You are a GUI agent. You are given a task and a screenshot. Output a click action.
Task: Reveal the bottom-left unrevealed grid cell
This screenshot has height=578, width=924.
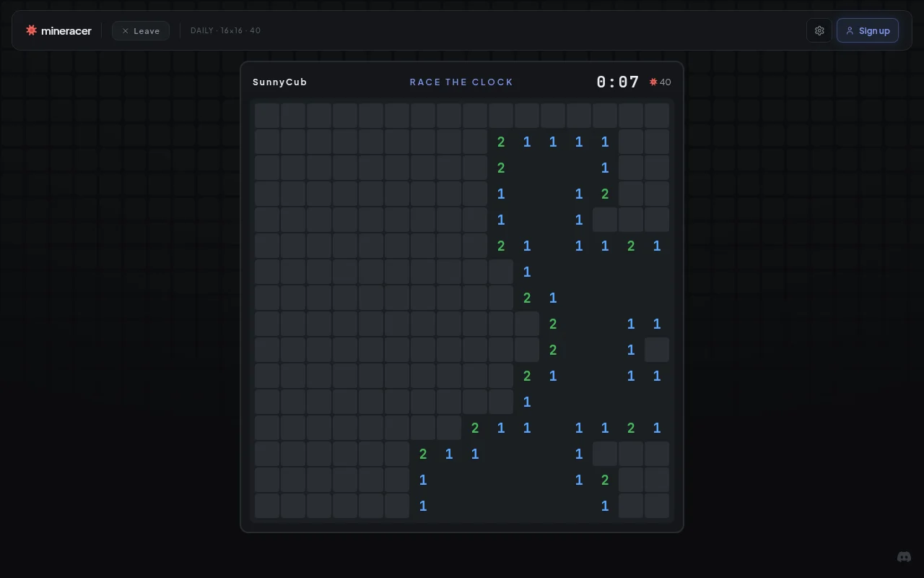[267, 506]
